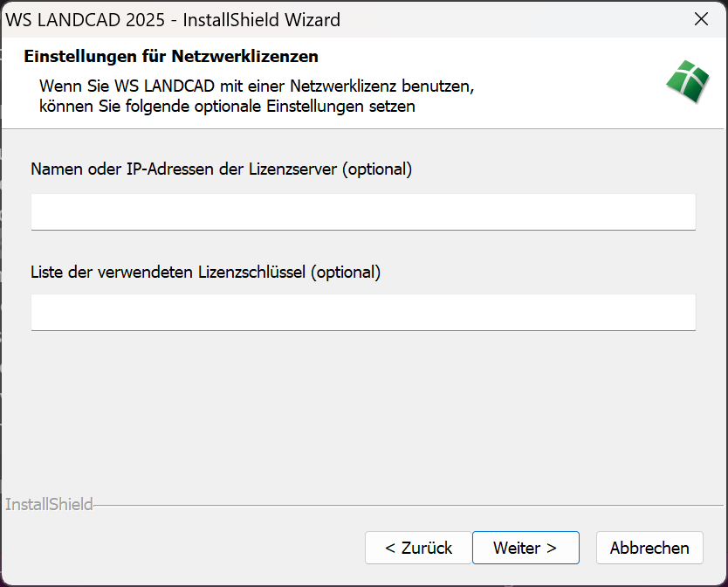
Task: Select the label Liste der verwendeten Lizenzschlüssel
Action: 169,272
